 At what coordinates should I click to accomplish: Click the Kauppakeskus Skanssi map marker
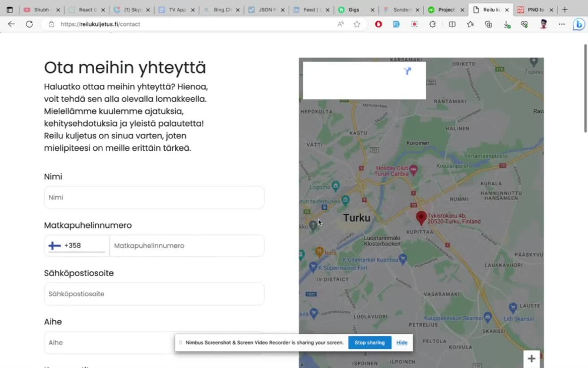point(487,317)
